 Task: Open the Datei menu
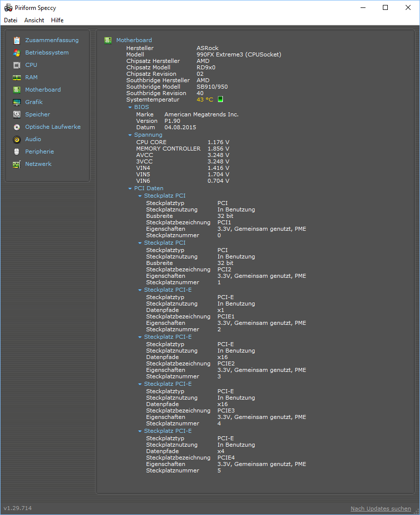pyautogui.click(x=10, y=20)
